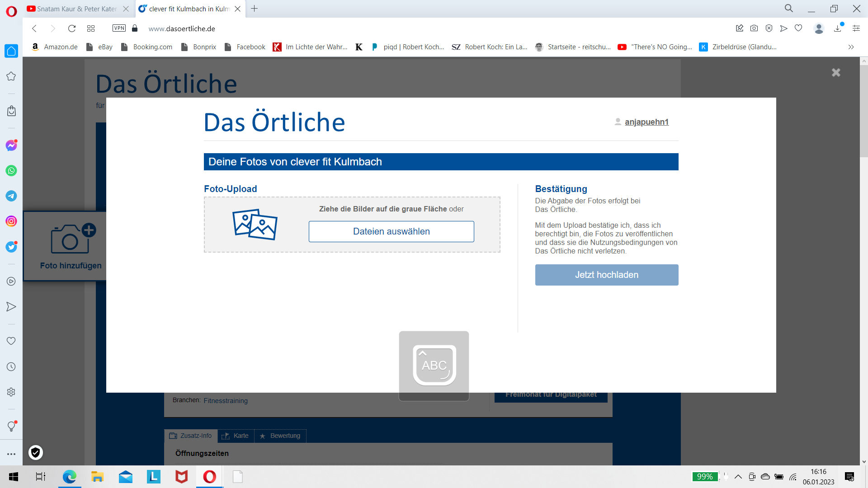The height and width of the screenshot is (488, 868).
Task: Open Player icon in sidebar
Action: click(x=11, y=282)
